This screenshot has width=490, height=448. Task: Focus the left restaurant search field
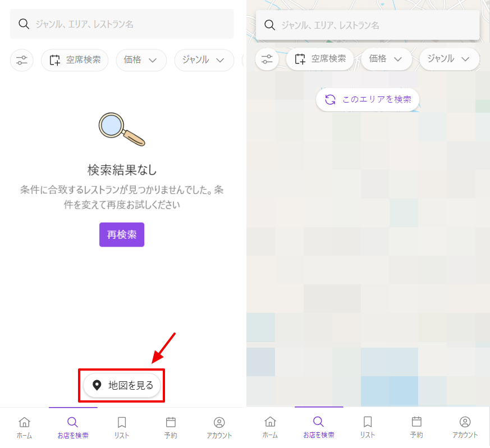129,24
